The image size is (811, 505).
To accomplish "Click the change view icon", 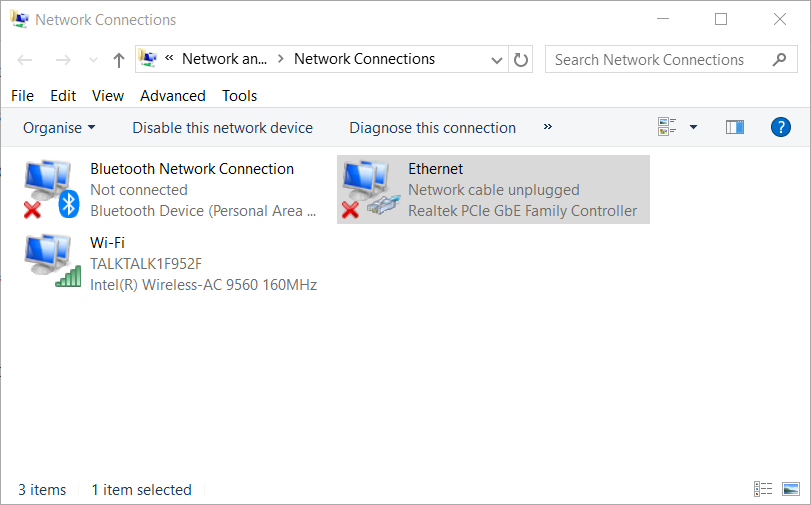I will (667, 127).
